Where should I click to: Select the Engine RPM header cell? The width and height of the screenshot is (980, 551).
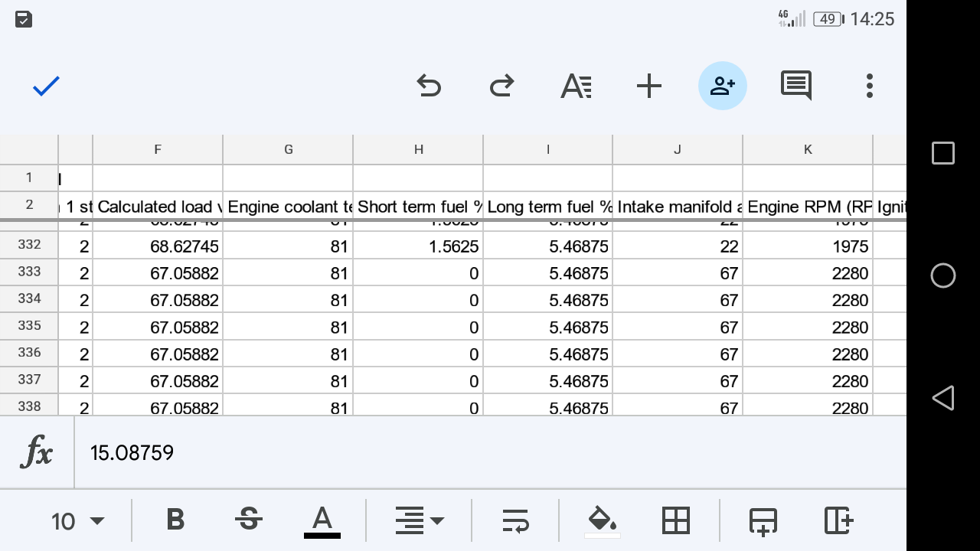pos(808,206)
